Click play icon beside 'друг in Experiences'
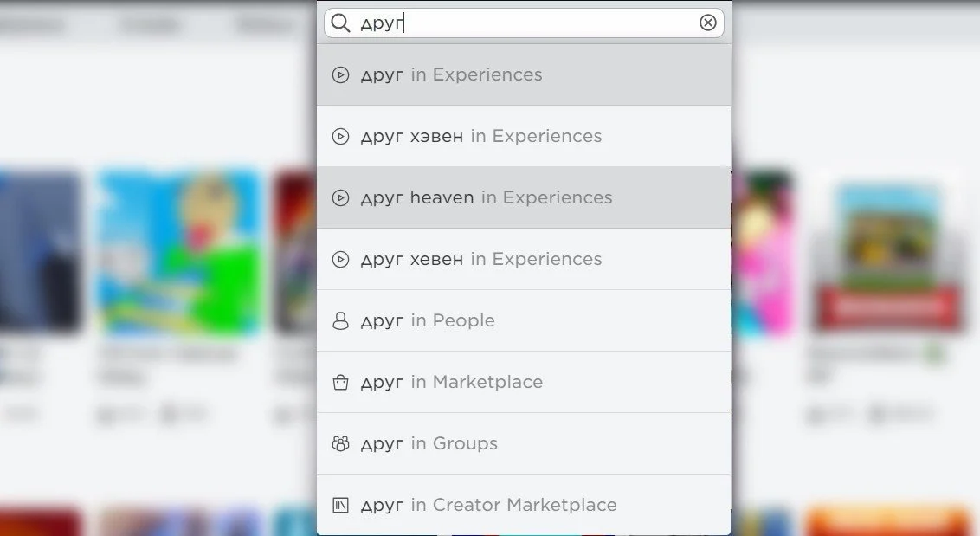Image resolution: width=980 pixels, height=536 pixels. pyautogui.click(x=340, y=75)
